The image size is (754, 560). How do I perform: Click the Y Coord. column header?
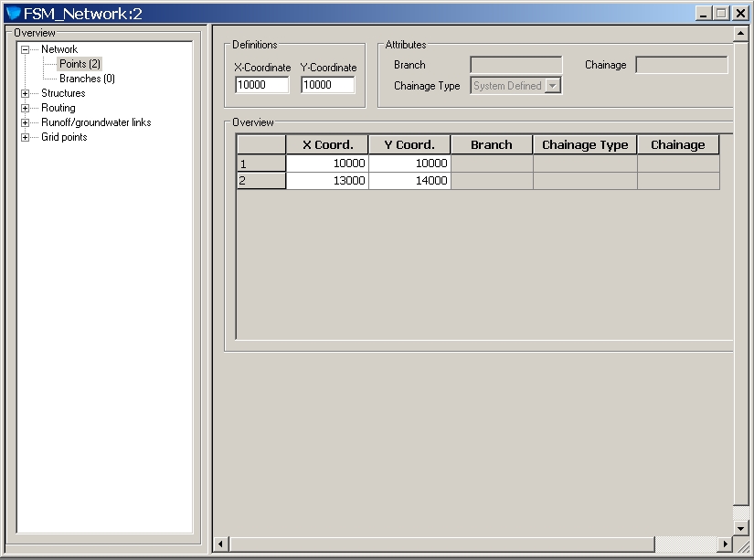[409, 144]
